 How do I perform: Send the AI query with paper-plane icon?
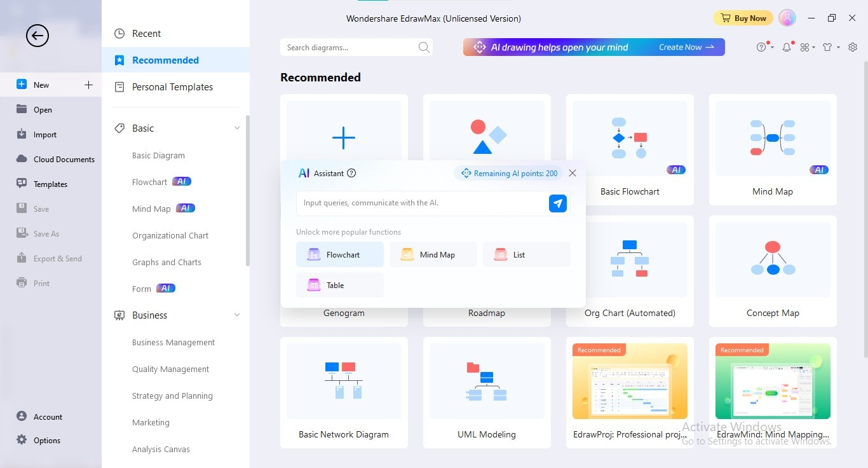coord(558,203)
